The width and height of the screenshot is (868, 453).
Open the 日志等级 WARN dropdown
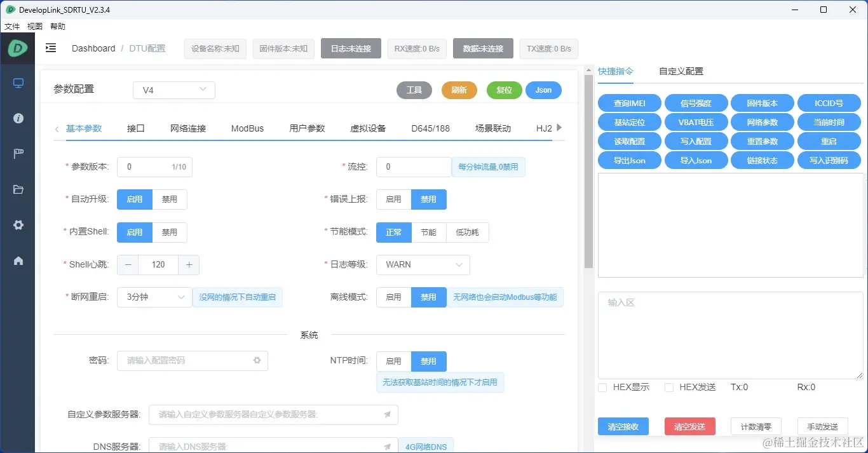click(423, 265)
